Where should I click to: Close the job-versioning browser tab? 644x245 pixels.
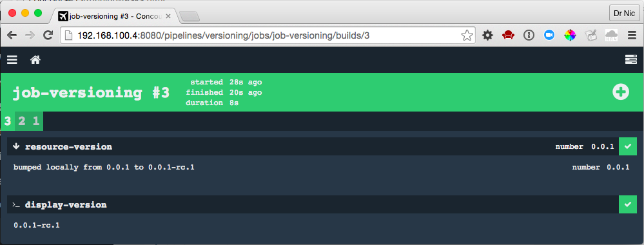coord(168,16)
